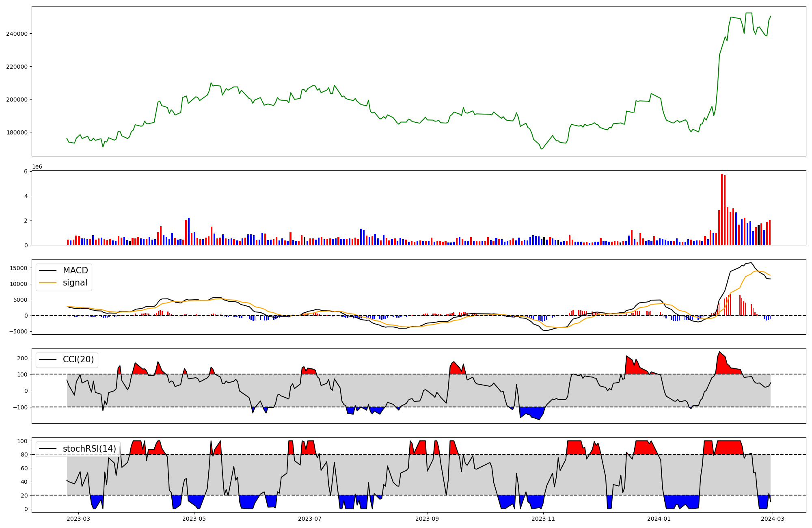
Task: Click the 240000 price axis label
Action: [17, 34]
